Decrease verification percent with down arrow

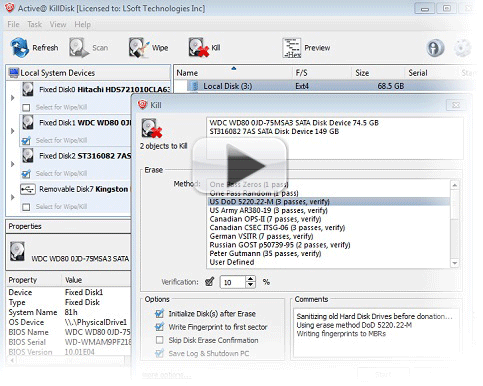click(x=250, y=285)
